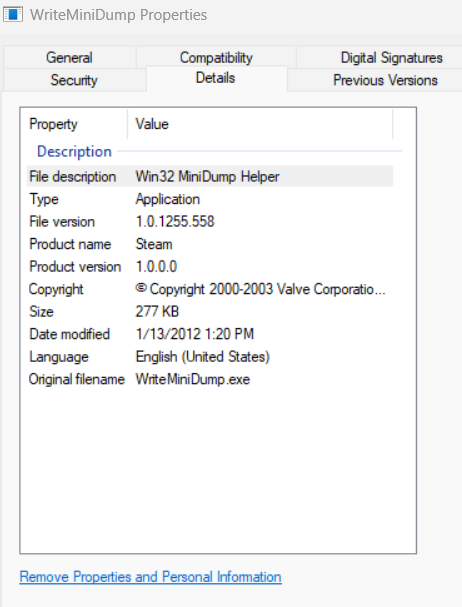Open the Compatibility tab
This screenshot has width=462, height=607.
click(216, 57)
